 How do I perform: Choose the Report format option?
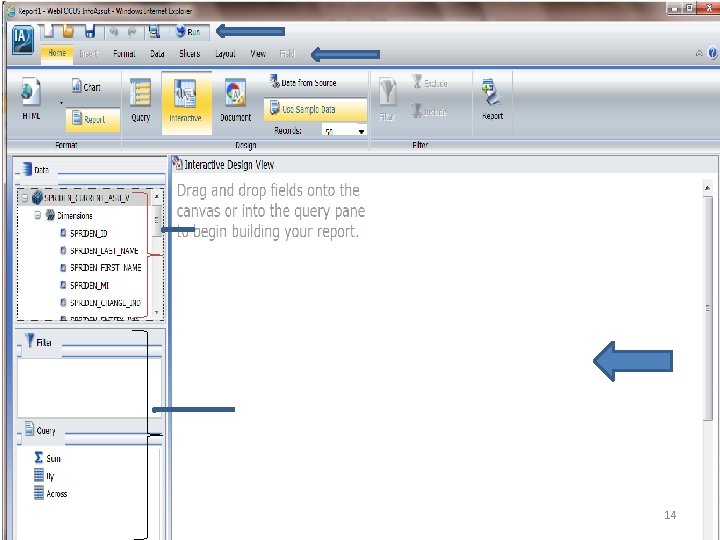[92, 119]
